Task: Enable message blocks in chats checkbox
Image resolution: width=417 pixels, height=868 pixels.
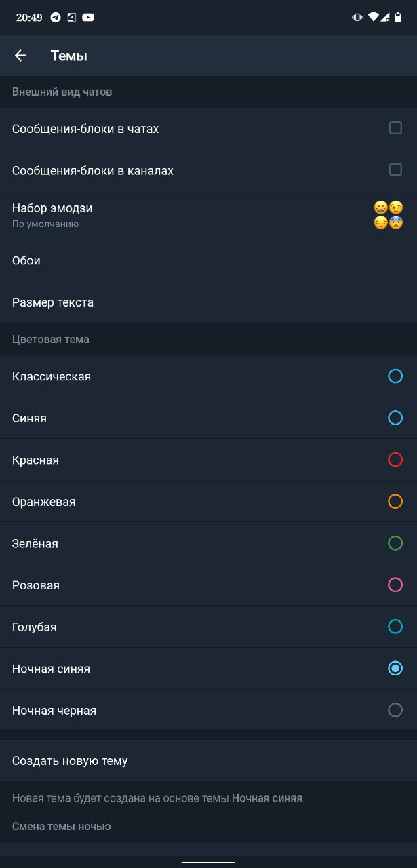Action: coord(395,127)
